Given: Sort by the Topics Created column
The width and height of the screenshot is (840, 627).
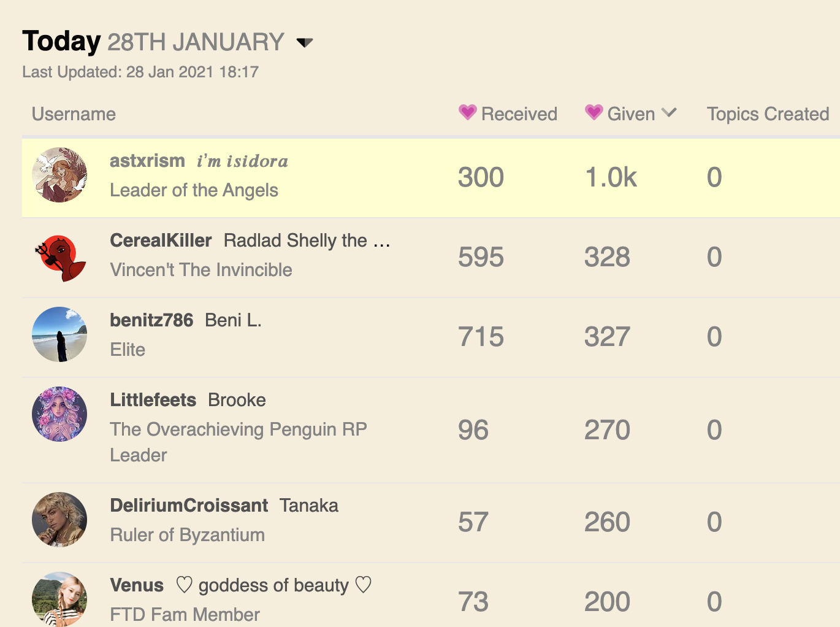Looking at the screenshot, I should coord(768,114).
